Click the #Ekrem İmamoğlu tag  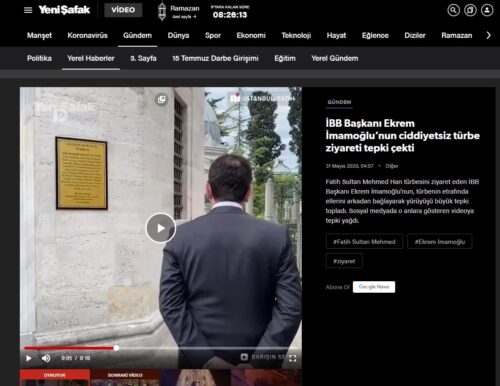pyautogui.click(x=440, y=242)
